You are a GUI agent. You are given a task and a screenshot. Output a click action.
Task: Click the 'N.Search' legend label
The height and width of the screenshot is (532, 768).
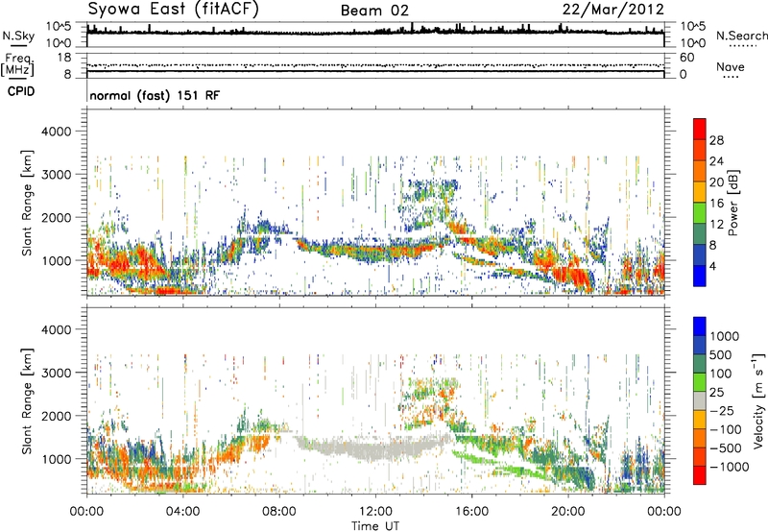[x=741, y=36]
